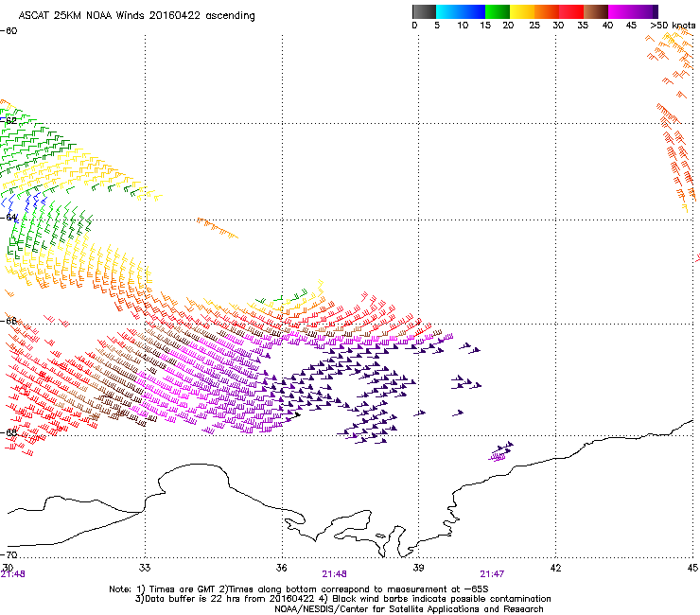Click the legend value '25'
Image resolution: width=700 pixels, height=615 pixels.
pos(534,26)
